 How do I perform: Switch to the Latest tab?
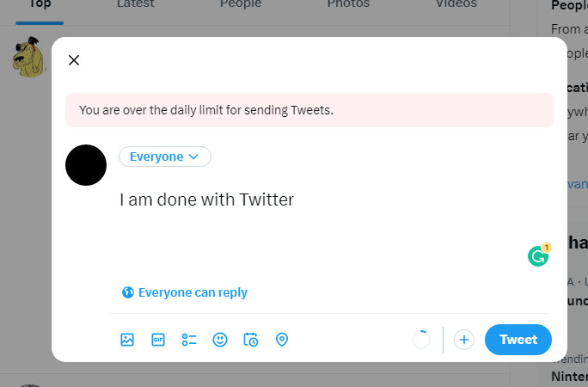click(x=135, y=4)
